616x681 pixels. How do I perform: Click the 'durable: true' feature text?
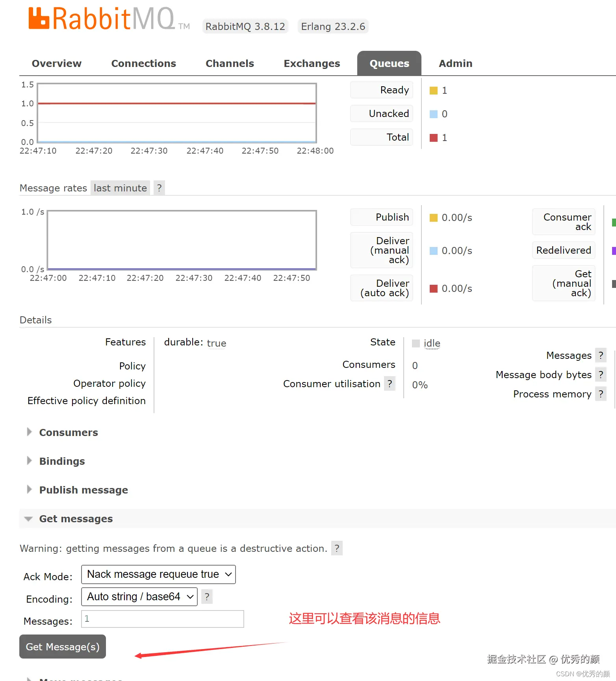[x=195, y=343]
